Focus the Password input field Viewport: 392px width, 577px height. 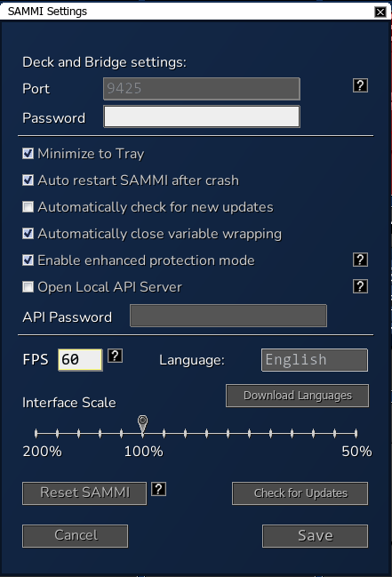(x=202, y=116)
